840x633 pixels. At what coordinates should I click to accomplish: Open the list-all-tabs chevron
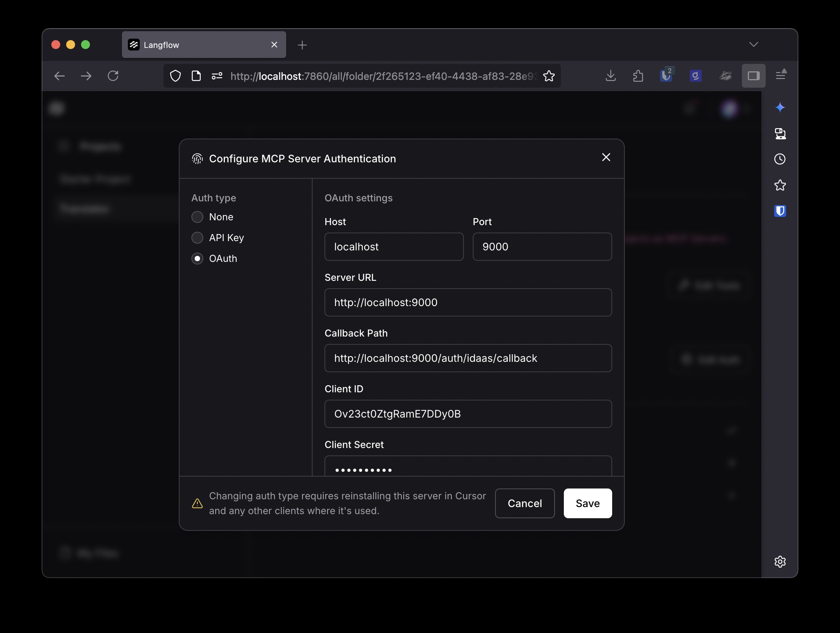[754, 45]
